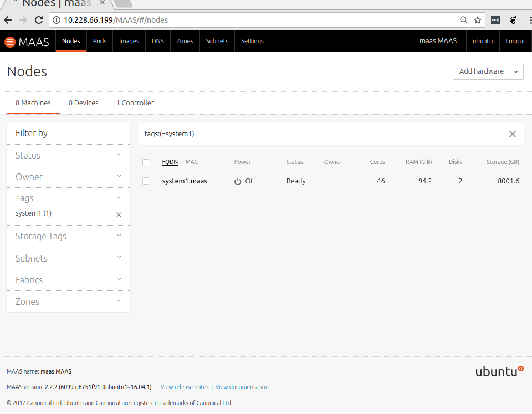
Task: Click the system1 (1) tag entry
Action: tap(34, 213)
